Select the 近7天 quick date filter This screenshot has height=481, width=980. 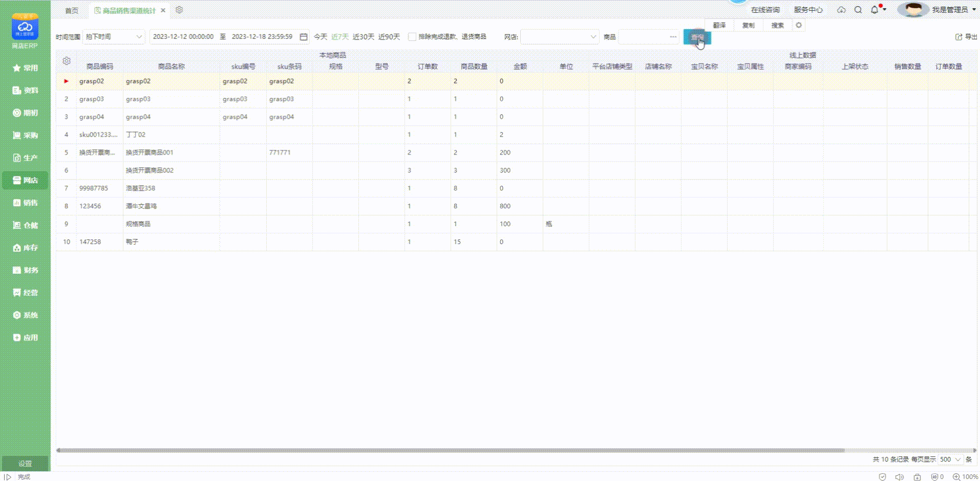pyautogui.click(x=340, y=37)
